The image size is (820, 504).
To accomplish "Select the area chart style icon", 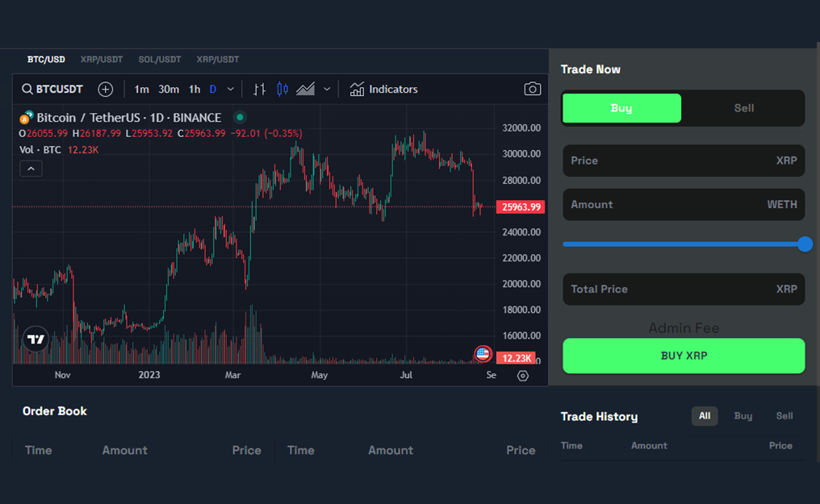I will [305, 90].
